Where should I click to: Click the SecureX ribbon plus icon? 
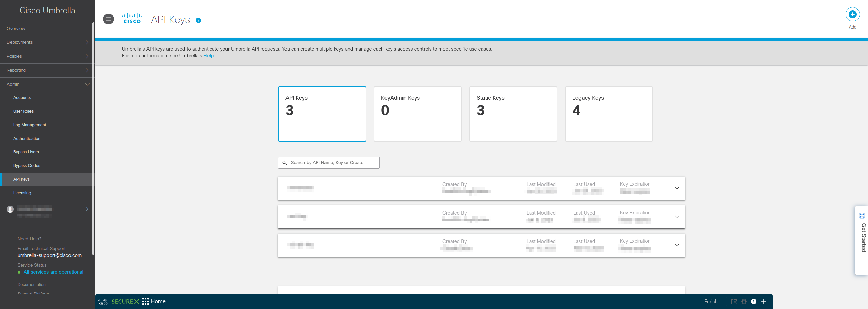[x=764, y=302]
